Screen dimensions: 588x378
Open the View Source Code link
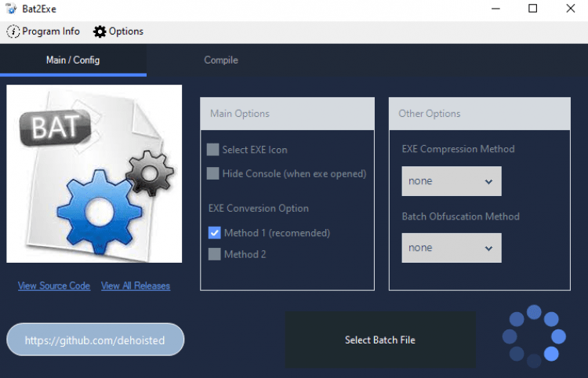(x=54, y=285)
